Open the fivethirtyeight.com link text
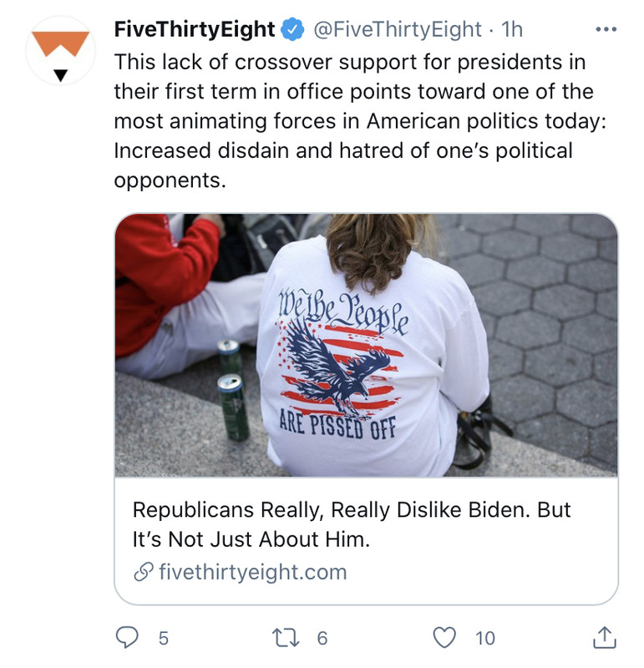 pos(252,573)
